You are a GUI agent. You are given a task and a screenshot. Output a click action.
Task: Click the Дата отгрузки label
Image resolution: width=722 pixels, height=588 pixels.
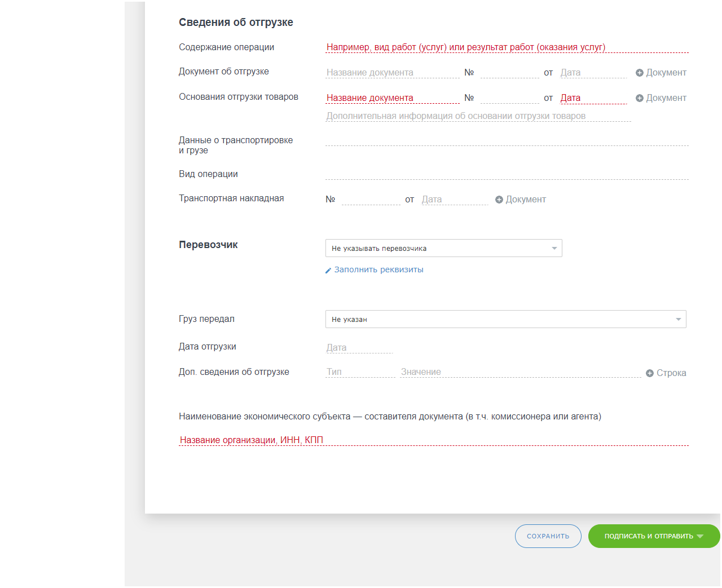(x=207, y=347)
